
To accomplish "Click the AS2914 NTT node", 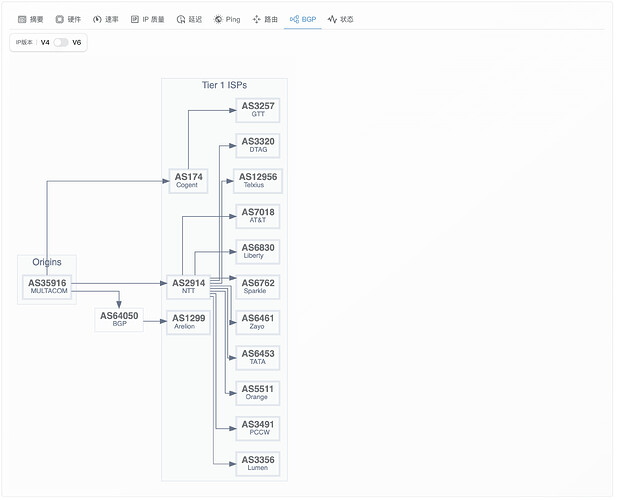I will [188, 287].
